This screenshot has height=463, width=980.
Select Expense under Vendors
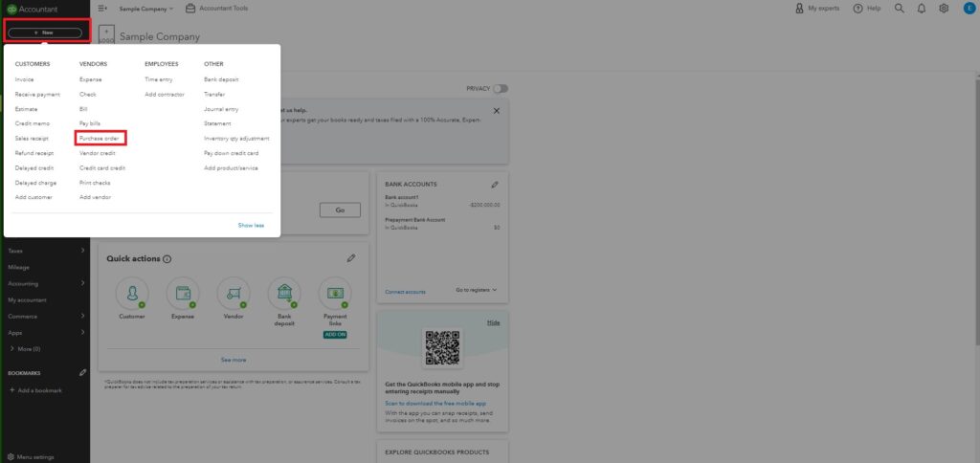[91, 79]
